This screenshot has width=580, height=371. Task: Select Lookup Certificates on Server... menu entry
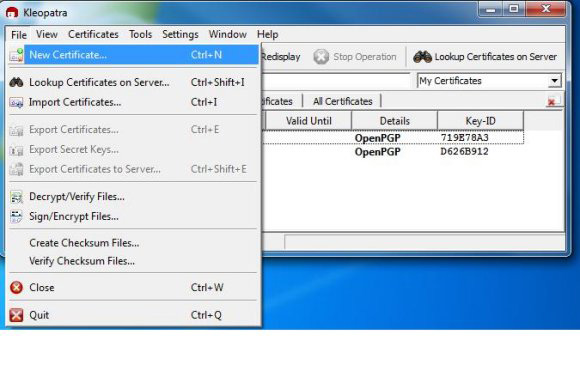point(134,82)
